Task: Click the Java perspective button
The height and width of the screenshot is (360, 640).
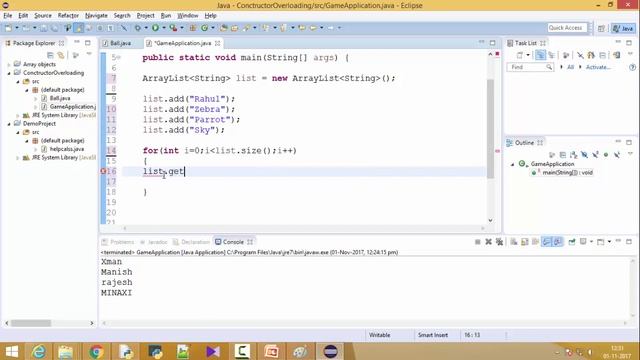Action: (623, 28)
